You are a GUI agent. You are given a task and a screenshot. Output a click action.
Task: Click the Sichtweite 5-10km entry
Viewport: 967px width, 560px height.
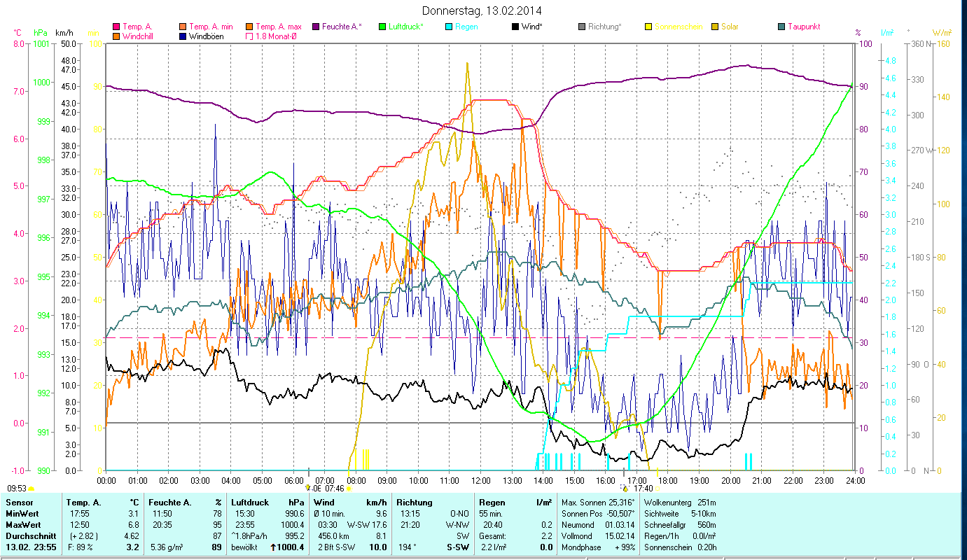(679, 514)
